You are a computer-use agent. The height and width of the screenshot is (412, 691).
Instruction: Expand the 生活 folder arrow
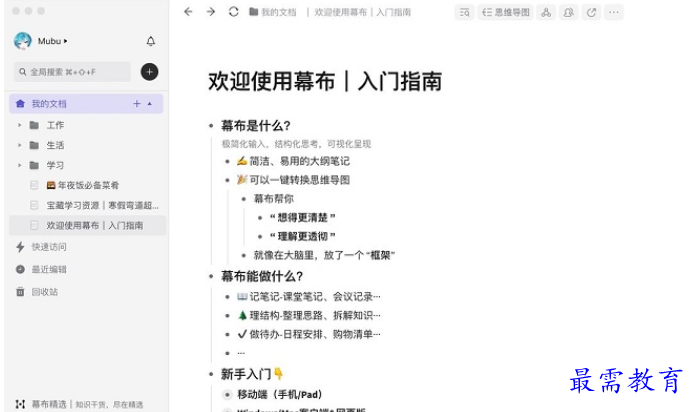click(x=19, y=145)
